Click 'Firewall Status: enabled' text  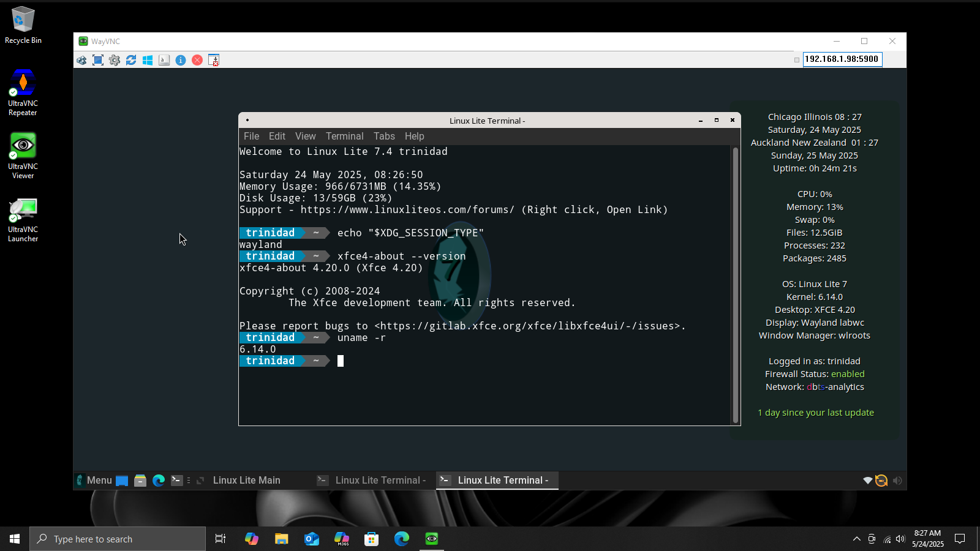(815, 374)
